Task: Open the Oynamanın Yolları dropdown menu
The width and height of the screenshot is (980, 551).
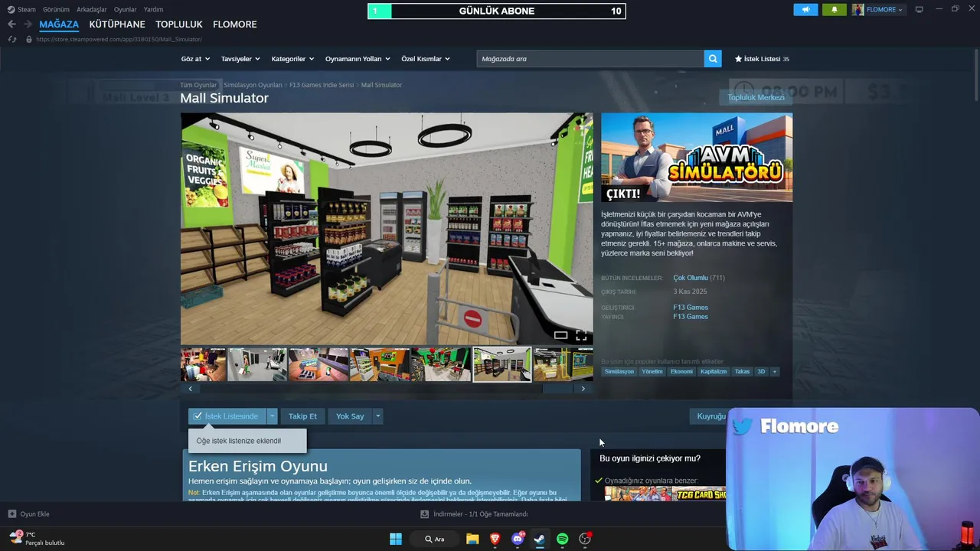Action: point(358,59)
